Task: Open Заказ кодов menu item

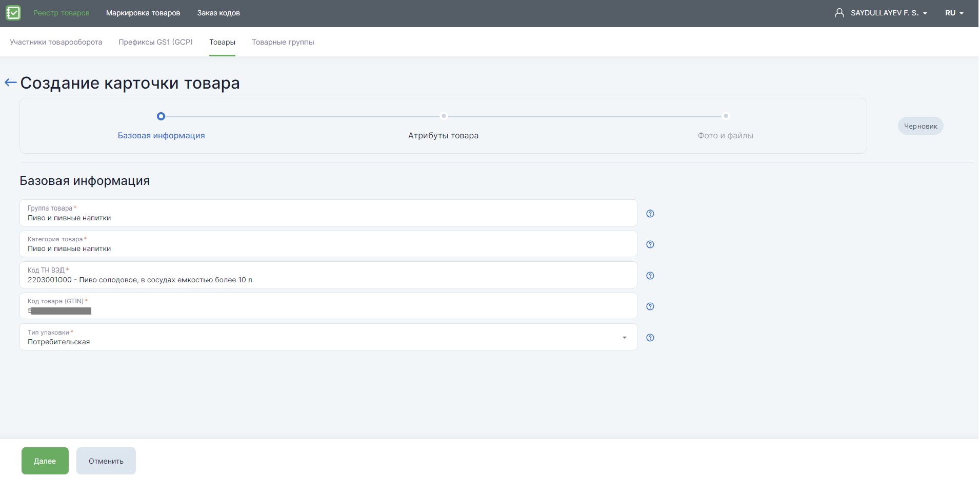Action: point(218,13)
